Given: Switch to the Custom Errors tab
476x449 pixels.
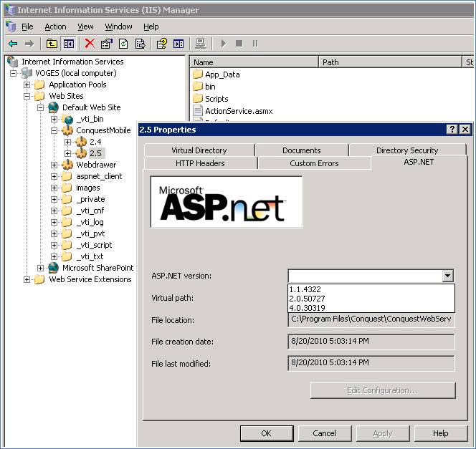Looking at the screenshot, I should [314, 163].
